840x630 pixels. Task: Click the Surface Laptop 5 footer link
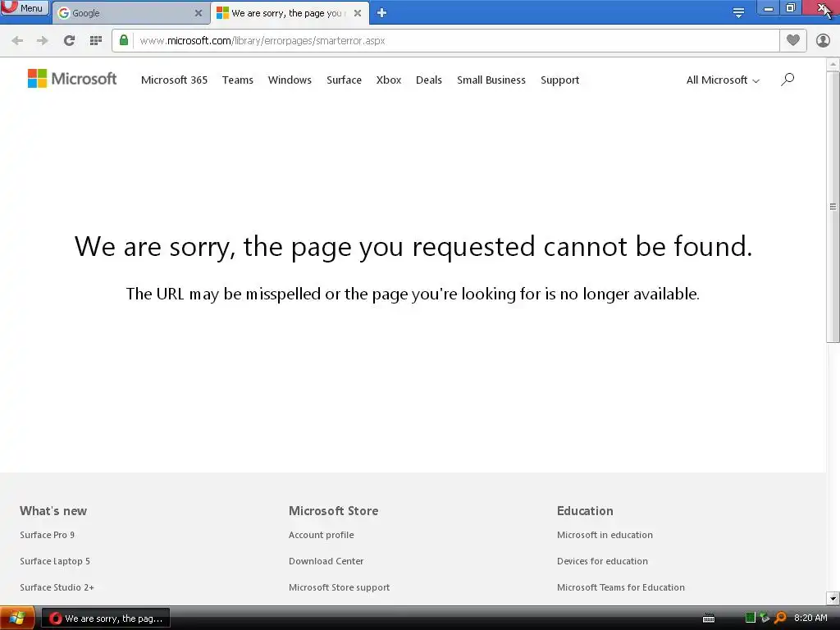(x=55, y=561)
